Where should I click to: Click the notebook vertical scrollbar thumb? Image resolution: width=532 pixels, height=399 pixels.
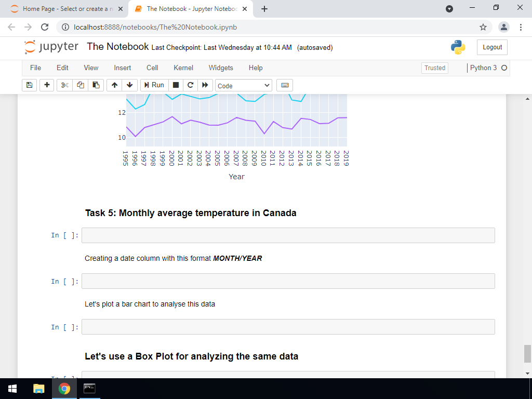(527, 354)
